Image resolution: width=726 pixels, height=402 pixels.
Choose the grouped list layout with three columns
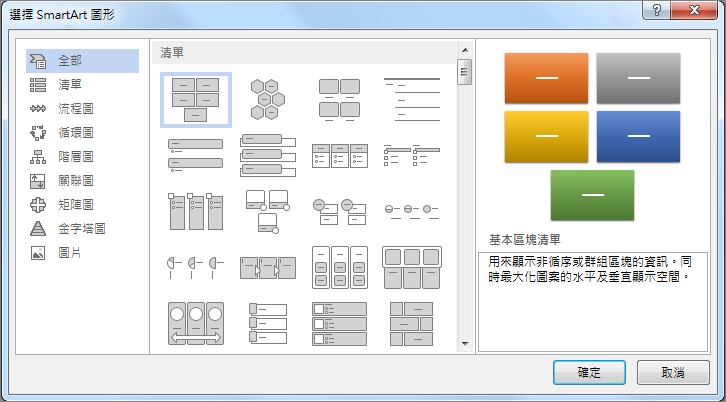pos(339,268)
